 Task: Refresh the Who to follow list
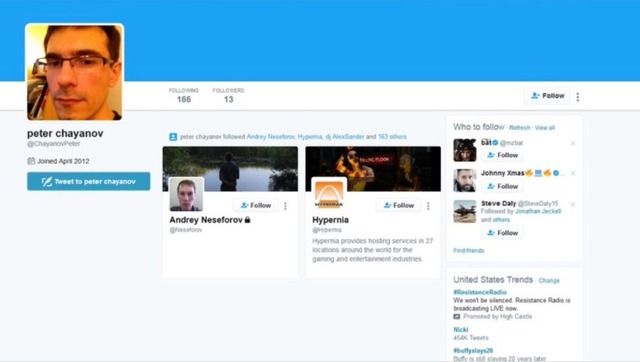(520, 128)
